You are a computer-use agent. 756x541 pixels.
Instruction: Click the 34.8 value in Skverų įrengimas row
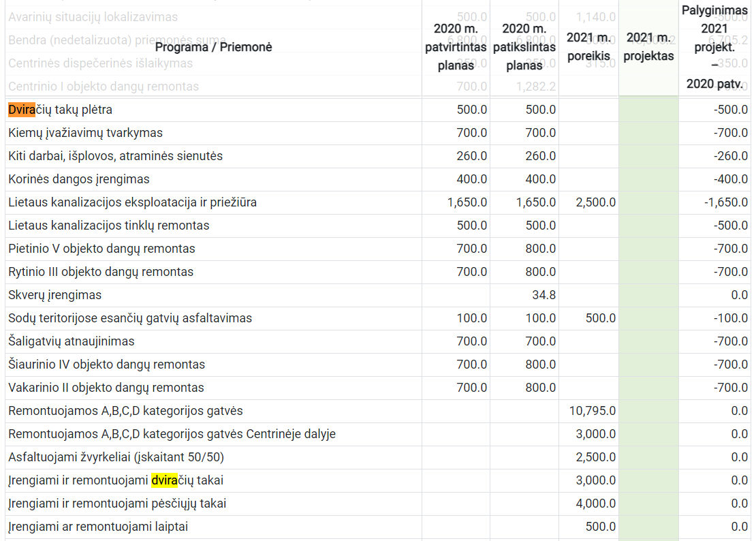tap(544, 295)
